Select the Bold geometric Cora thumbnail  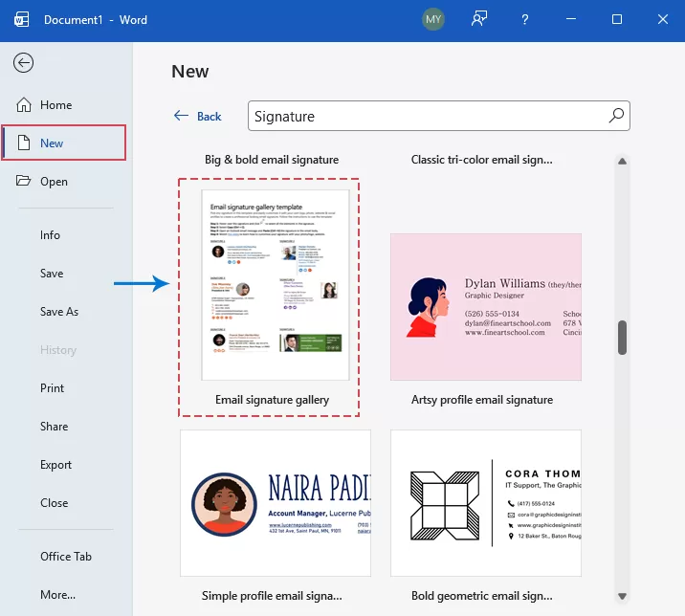coord(486,503)
